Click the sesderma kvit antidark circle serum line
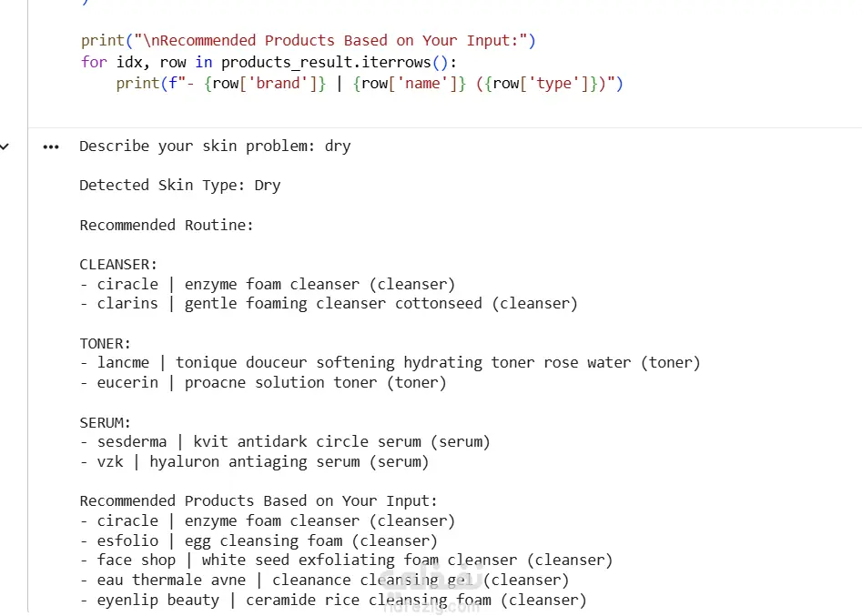The image size is (862, 616). click(285, 442)
